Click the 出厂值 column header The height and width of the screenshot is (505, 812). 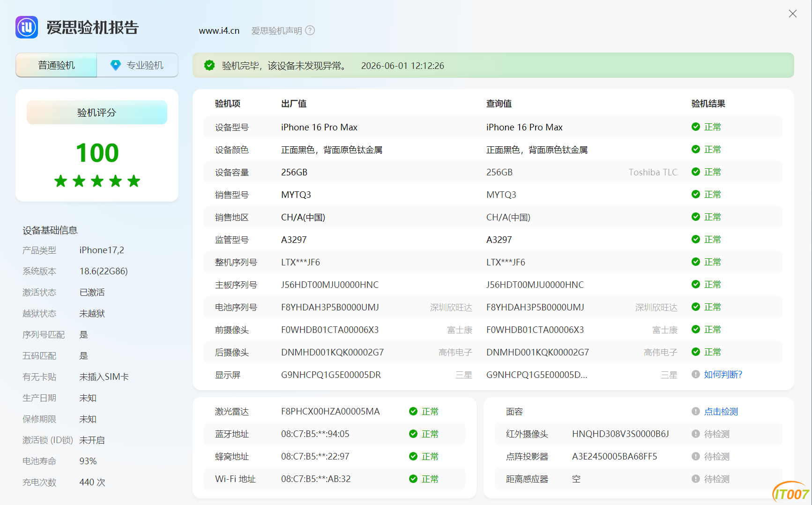click(x=294, y=104)
